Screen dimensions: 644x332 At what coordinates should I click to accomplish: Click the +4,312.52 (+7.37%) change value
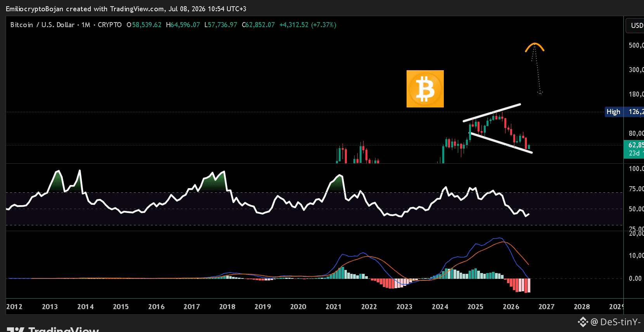click(308, 25)
